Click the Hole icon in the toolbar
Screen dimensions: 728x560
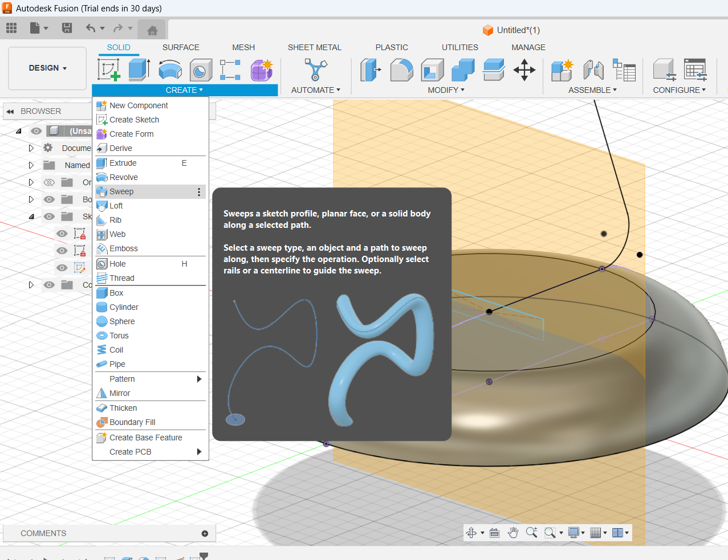coord(201,70)
